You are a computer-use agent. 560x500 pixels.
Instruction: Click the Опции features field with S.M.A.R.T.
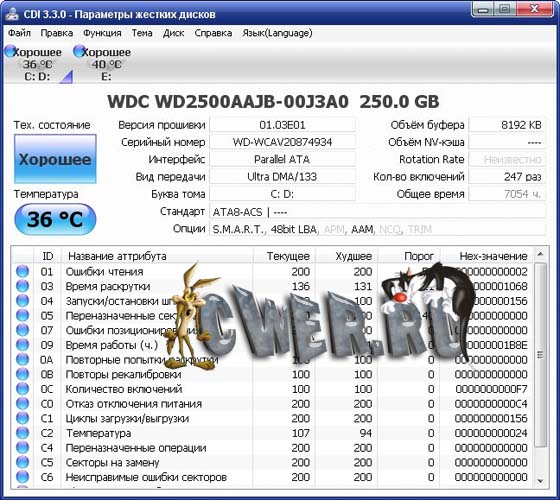click(377, 229)
